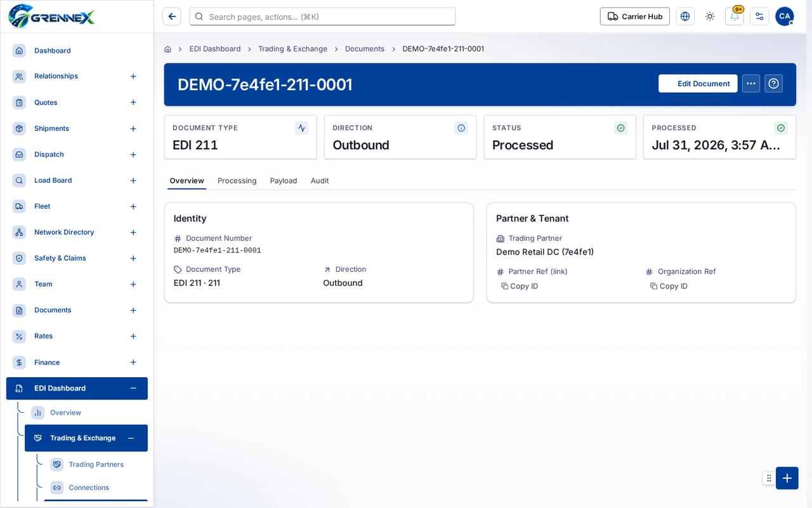The image size is (812, 508).
Task: Click the Status check icon
Action: tap(621, 128)
